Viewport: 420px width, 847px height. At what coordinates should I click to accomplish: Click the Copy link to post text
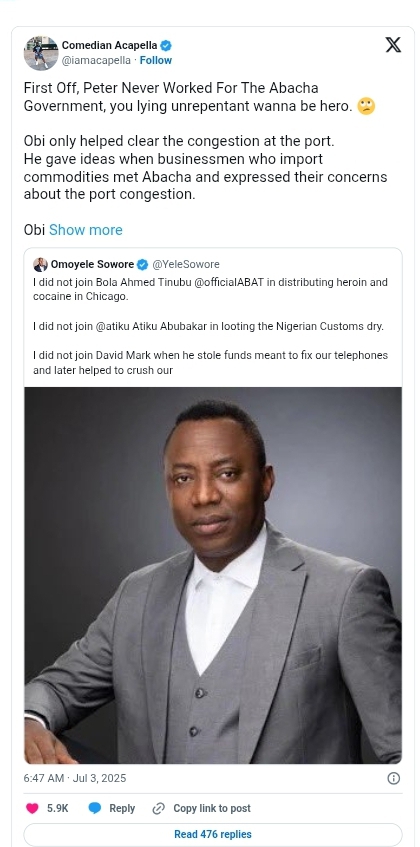coord(212,808)
